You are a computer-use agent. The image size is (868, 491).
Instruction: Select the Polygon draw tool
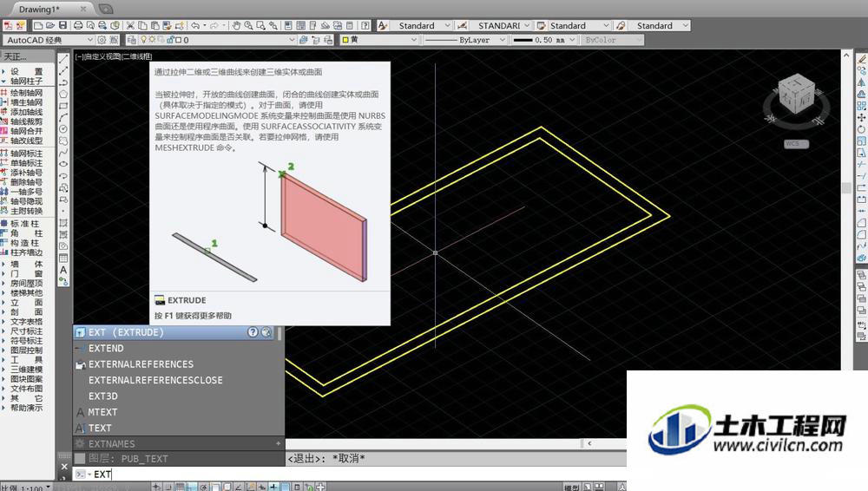click(63, 94)
